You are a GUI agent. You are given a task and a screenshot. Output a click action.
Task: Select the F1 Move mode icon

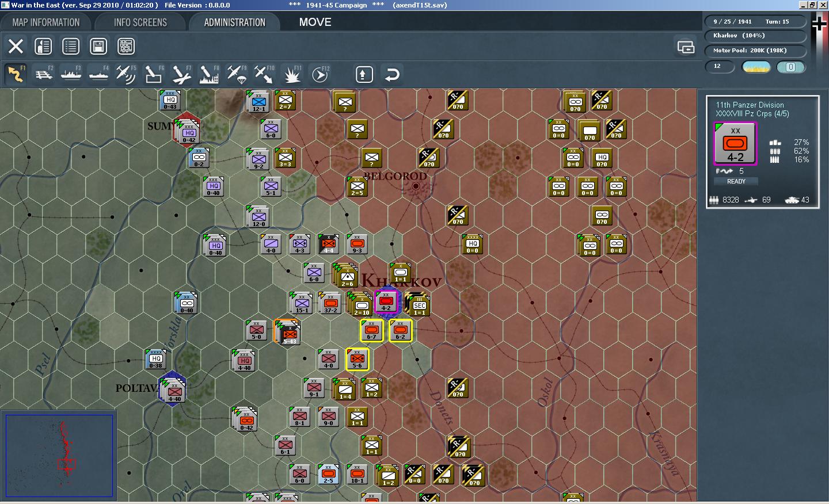point(16,74)
